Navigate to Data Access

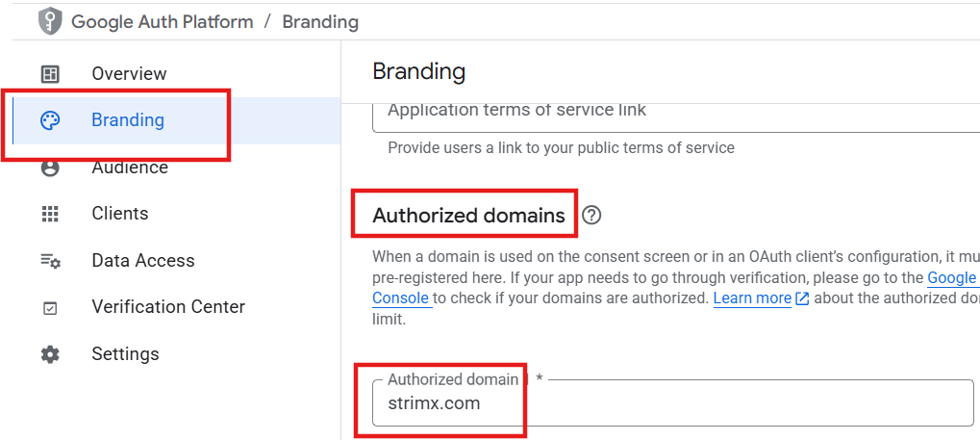point(143,261)
